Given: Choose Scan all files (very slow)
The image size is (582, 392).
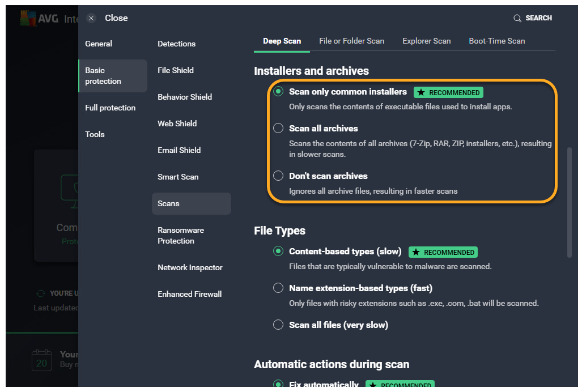Looking at the screenshot, I should [x=278, y=325].
